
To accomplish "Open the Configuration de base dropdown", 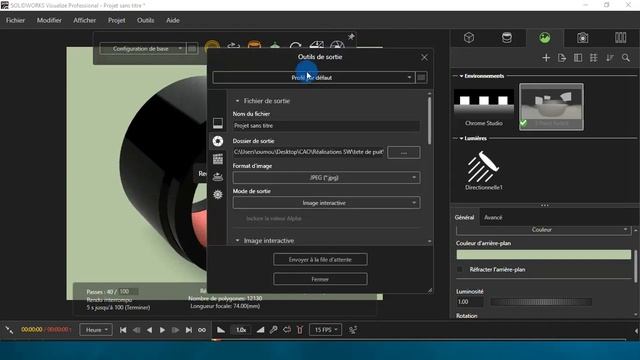I will click(142, 49).
